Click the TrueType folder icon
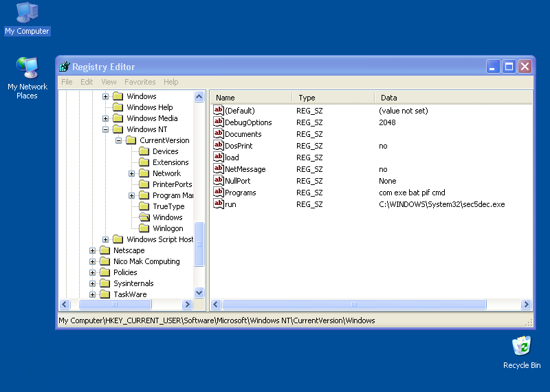The height and width of the screenshot is (392, 550). click(x=144, y=206)
